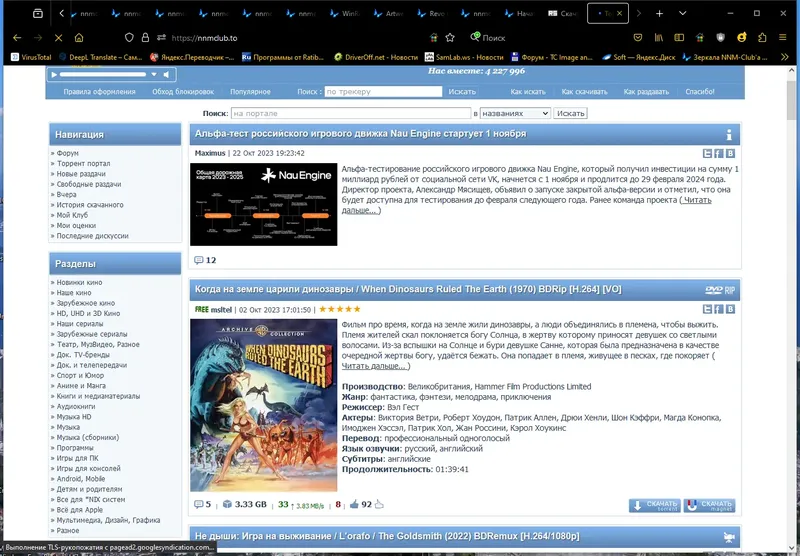Open the Спасибо! link
800x556 pixels.
pos(699,92)
